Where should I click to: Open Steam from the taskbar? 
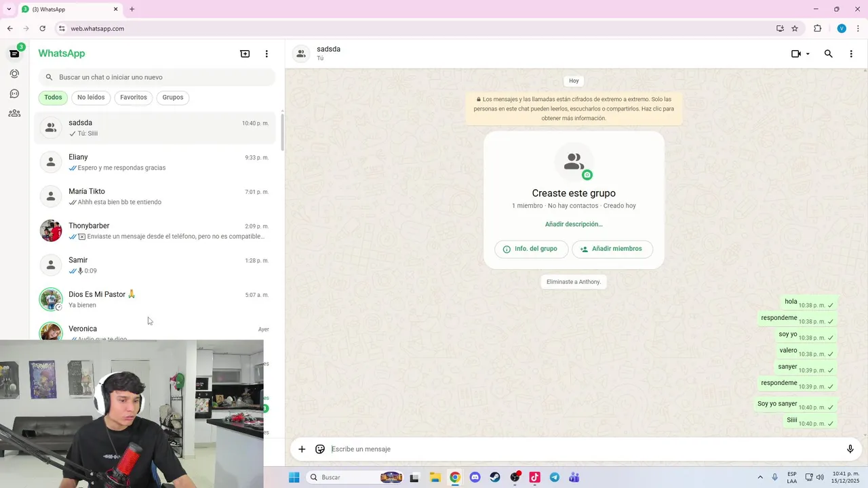coord(495,477)
